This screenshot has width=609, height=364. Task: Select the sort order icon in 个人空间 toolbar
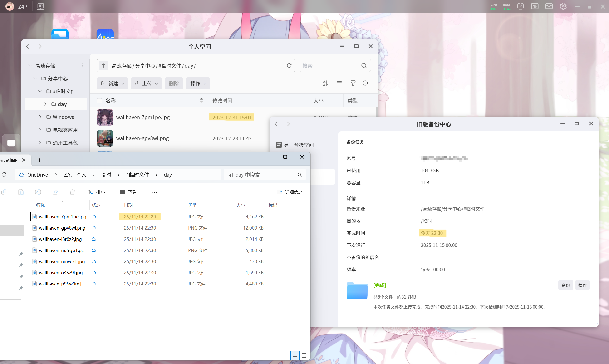[325, 83]
